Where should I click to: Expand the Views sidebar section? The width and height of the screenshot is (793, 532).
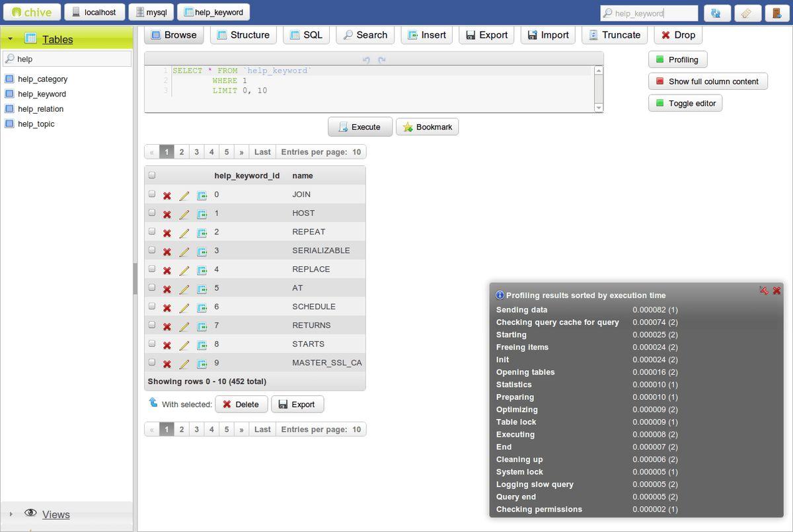11,514
